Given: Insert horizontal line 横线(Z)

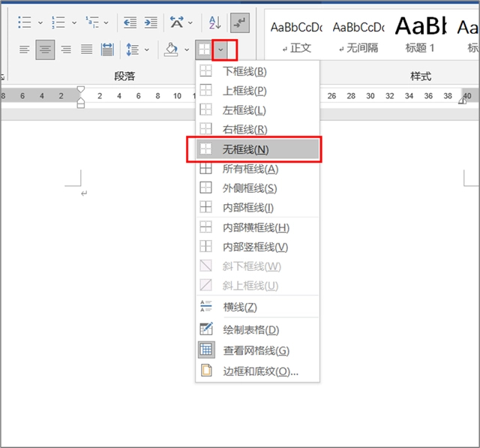Looking at the screenshot, I should click(x=257, y=306).
